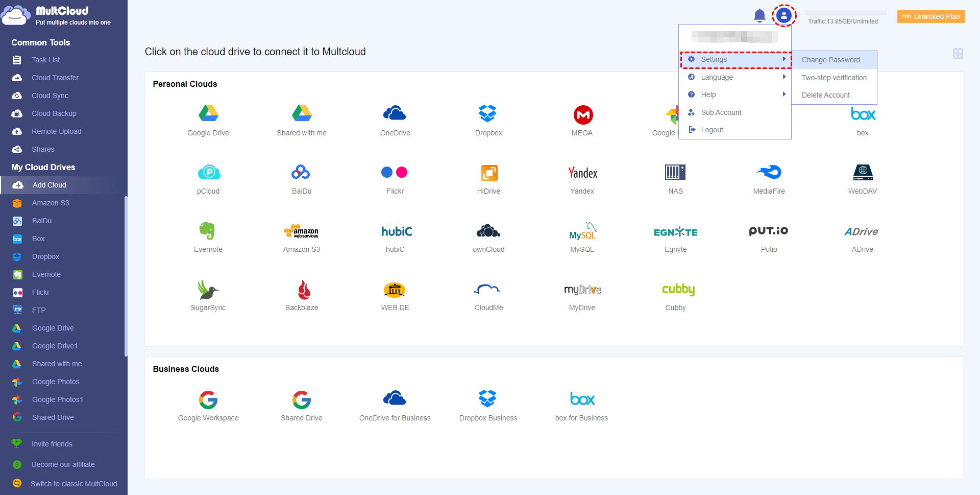The width and height of the screenshot is (980, 495).
Task: Open Sub Account from user menu
Action: 735,112
